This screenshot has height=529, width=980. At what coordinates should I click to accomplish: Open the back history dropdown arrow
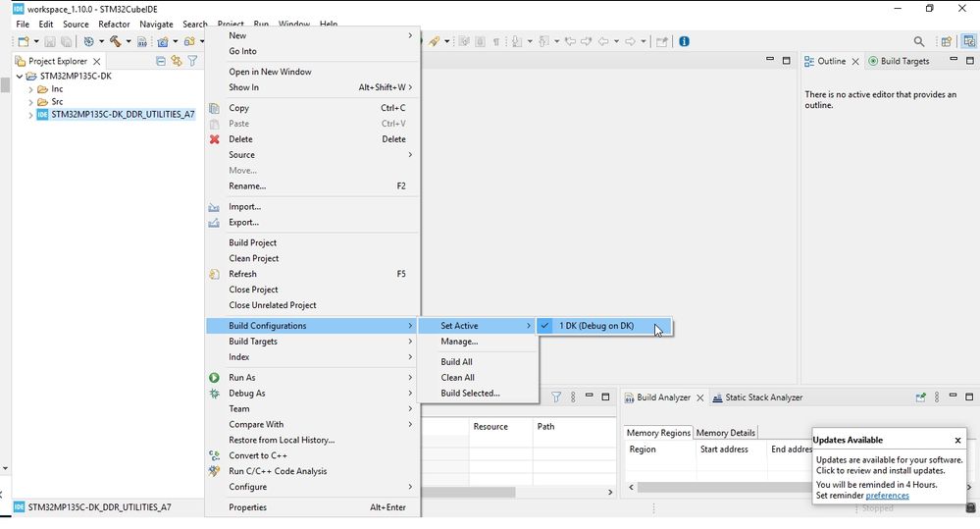[616, 42]
